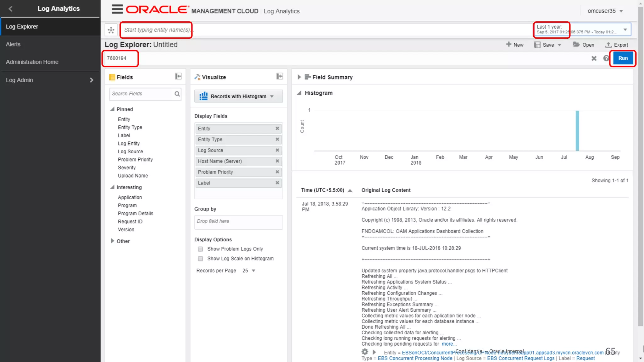The image size is (644, 362).
Task: Expand the Other fields group
Action: click(112, 241)
